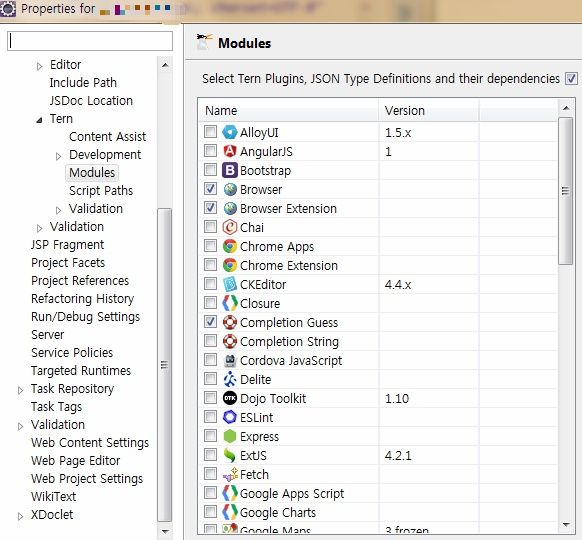Screen dimensions: 582x540
Task: Sort modules by Name column header
Action: pos(288,110)
